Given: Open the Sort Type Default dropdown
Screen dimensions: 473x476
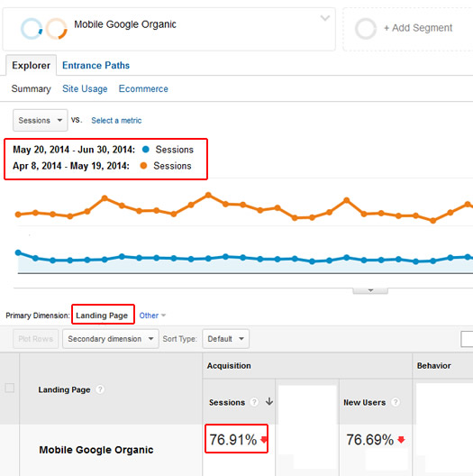Looking at the screenshot, I should (226, 339).
